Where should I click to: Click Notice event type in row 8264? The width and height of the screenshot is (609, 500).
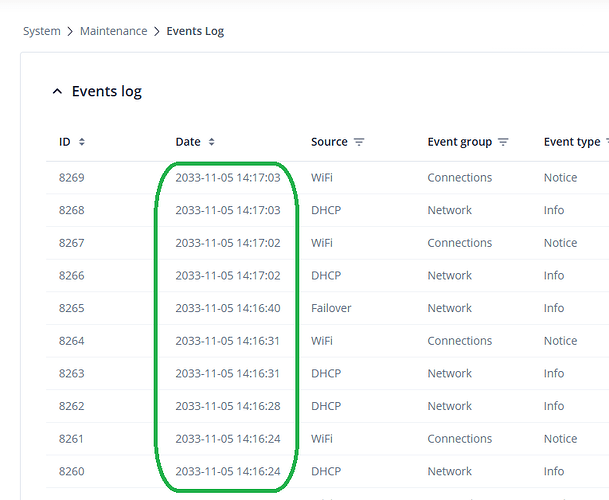click(x=560, y=341)
